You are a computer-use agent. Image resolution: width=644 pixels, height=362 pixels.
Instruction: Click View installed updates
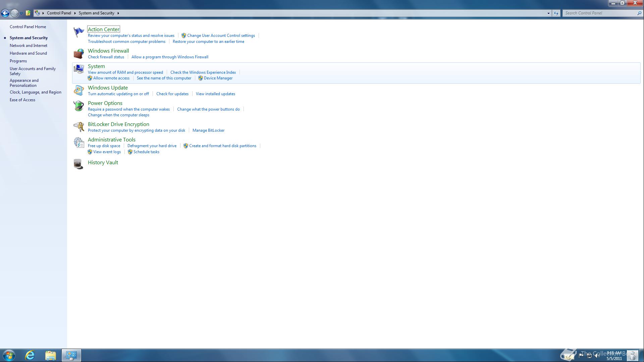[x=215, y=94]
